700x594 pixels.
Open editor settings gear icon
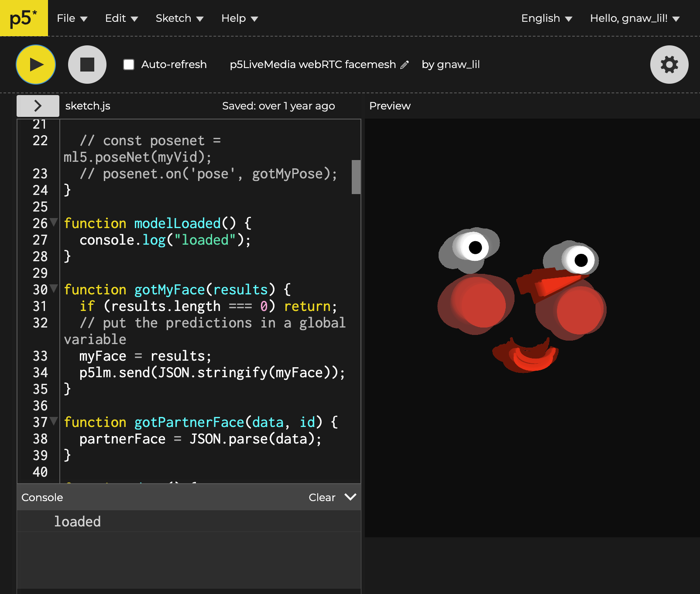point(669,65)
